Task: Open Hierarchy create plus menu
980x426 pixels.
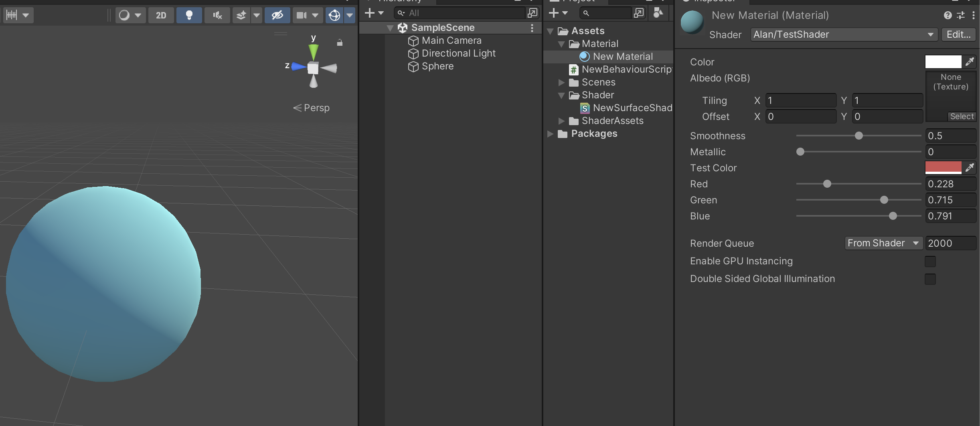Action: tap(374, 13)
